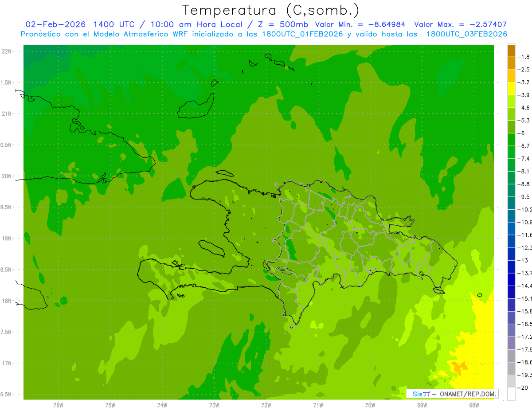Image resolution: width=532 pixels, height=411 pixels.
Task: Click the '1800UTC_03FEB2026' valid-until timestamp
Action: tap(466, 34)
